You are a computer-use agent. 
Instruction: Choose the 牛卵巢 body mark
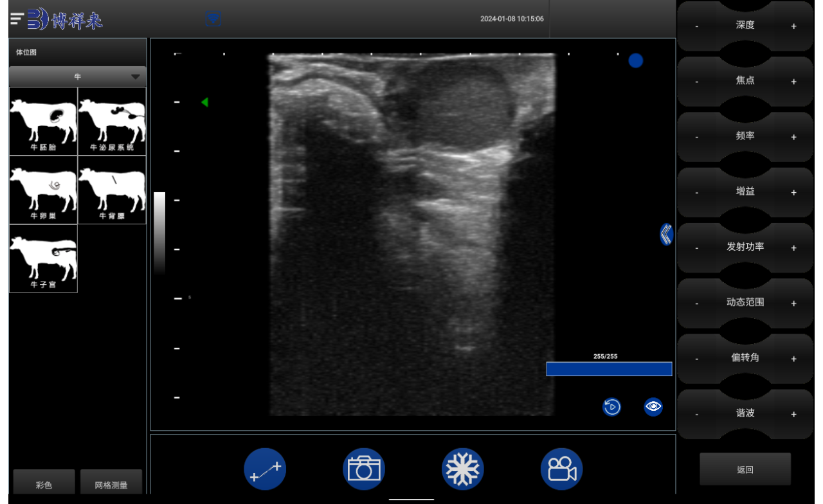(43, 190)
